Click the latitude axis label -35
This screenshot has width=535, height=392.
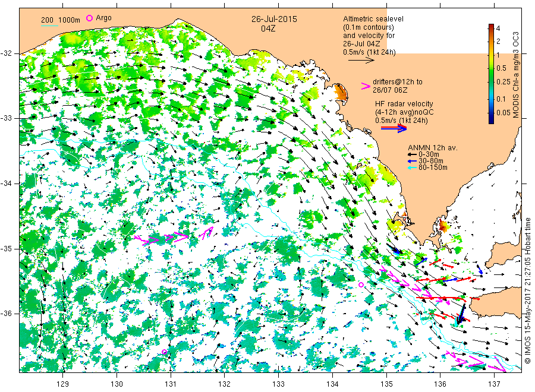pos(6,248)
